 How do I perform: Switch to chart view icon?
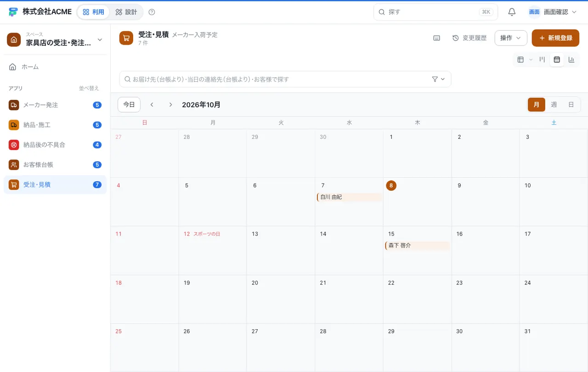pyautogui.click(x=571, y=59)
